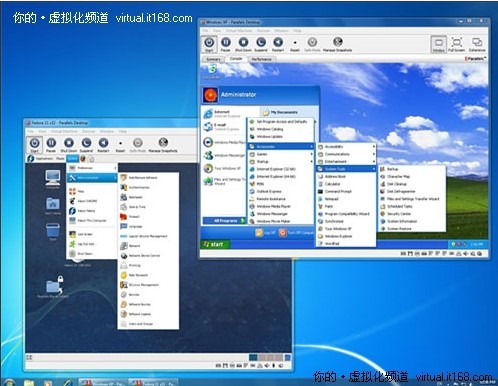Launch Command Prompt from Accessories menu
The height and width of the screenshot is (386, 498).
click(x=346, y=192)
